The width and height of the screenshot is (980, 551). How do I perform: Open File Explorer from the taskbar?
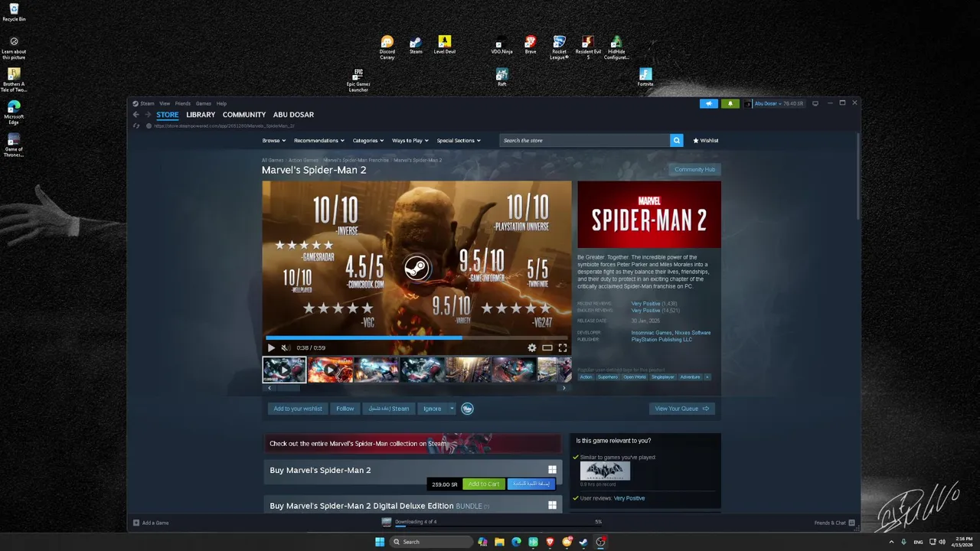(499, 542)
